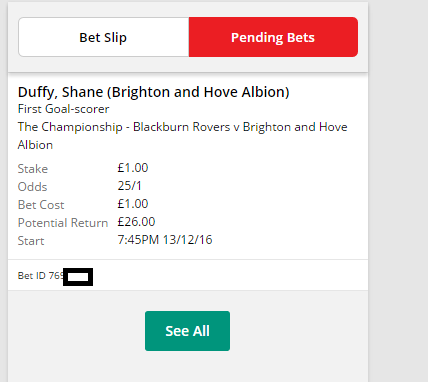Screen dimensions: 428x382
Task: Click the £1.00 Bet Cost amount
Action: pos(133,204)
